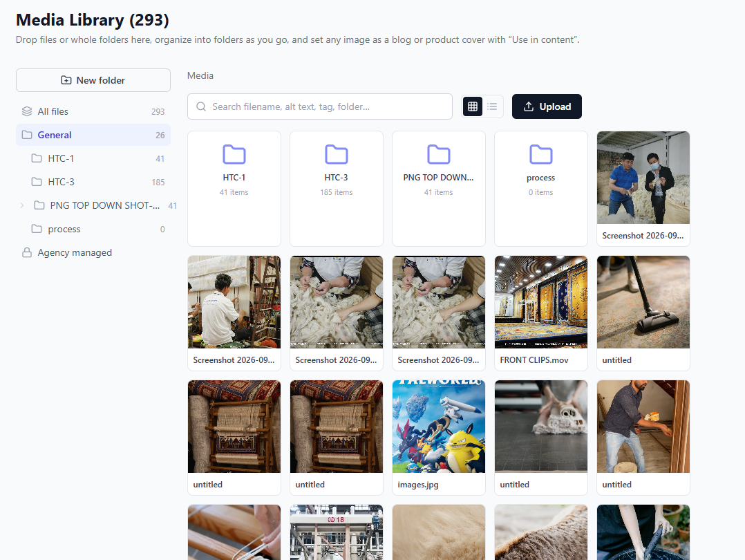Open the images.jpg thumbnail

coord(439,427)
